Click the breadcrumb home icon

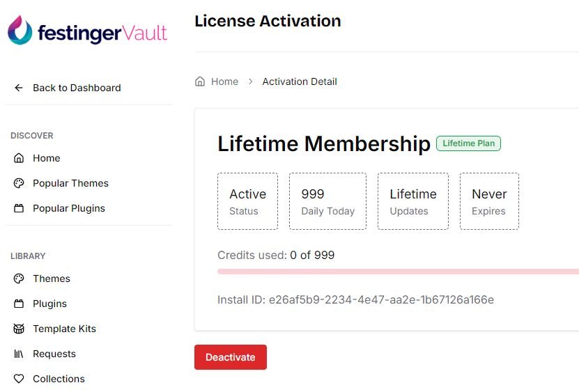point(200,81)
